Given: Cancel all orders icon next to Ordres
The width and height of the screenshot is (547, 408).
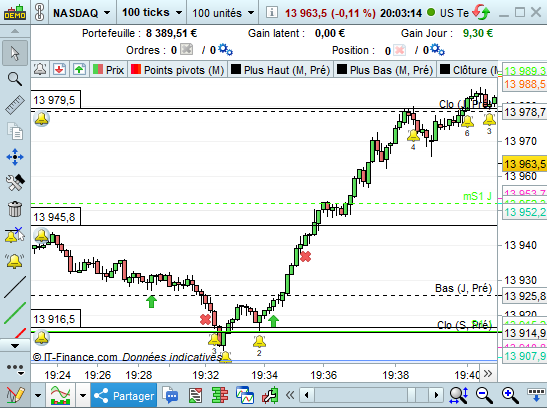Looking at the screenshot, I should coord(187,50).
